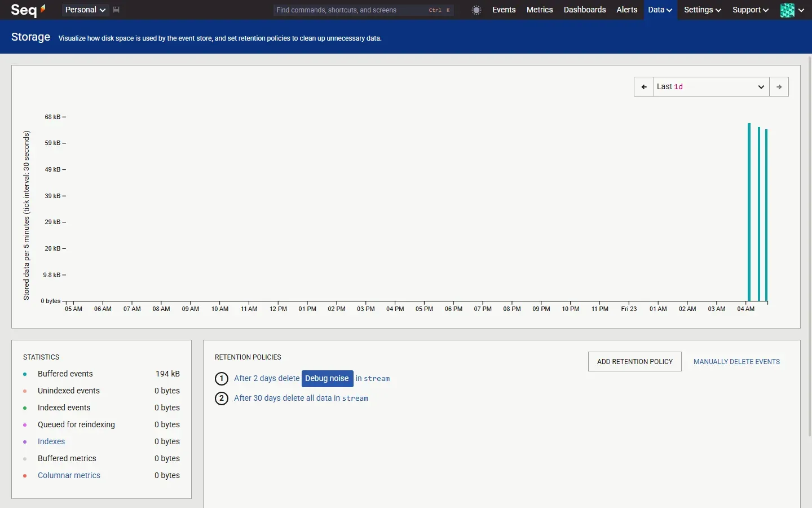Navigate to Alerts
This screenshot has width=812, height=508.
pos(627,10)
